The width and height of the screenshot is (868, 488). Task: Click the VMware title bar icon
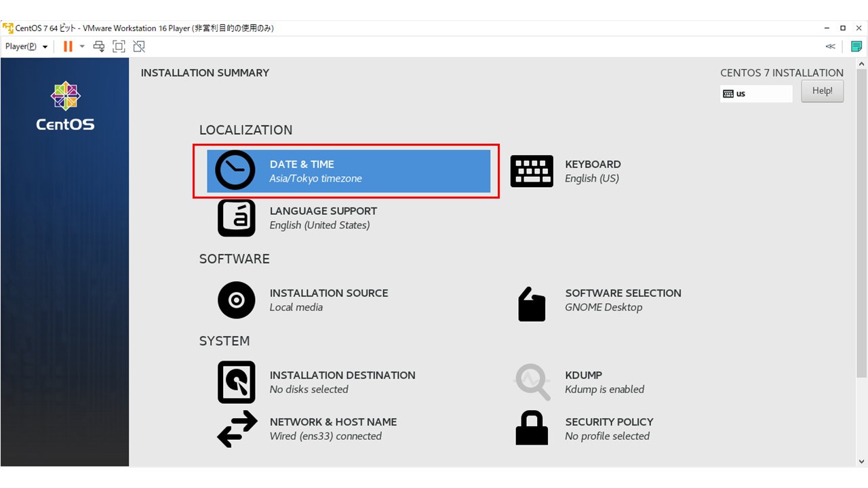point(8,28)
